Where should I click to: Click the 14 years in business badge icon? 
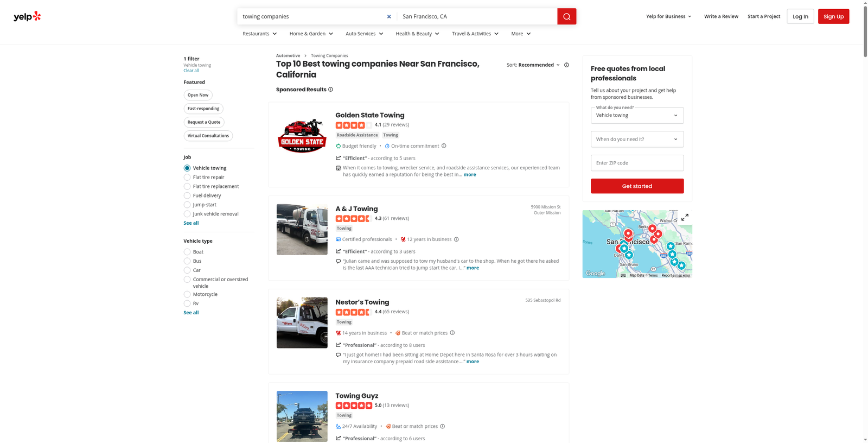[x=339, y=333]
